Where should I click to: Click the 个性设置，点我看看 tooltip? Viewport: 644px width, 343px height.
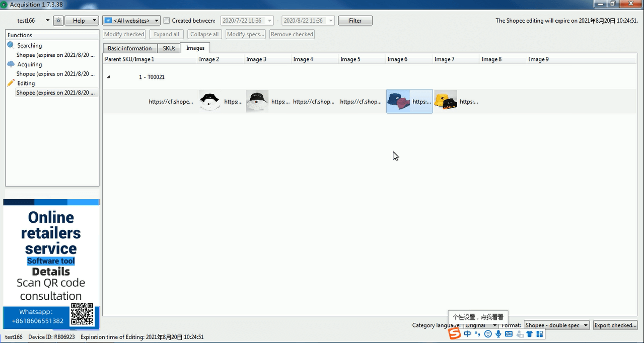pos(478,317)
